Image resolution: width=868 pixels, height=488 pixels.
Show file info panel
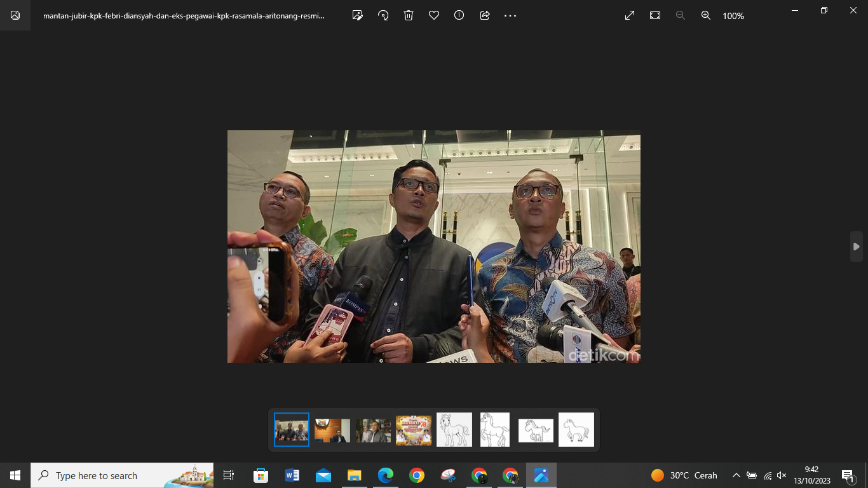point(459,15)
